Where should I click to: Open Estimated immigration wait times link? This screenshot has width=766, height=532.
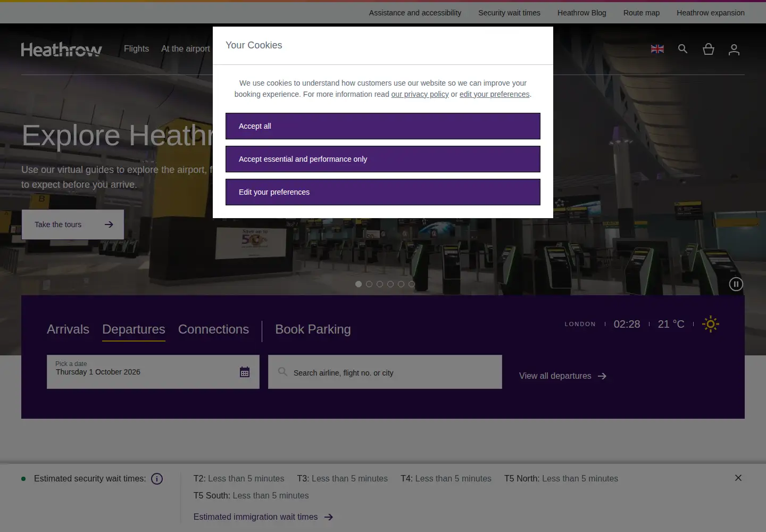(263, 517)
